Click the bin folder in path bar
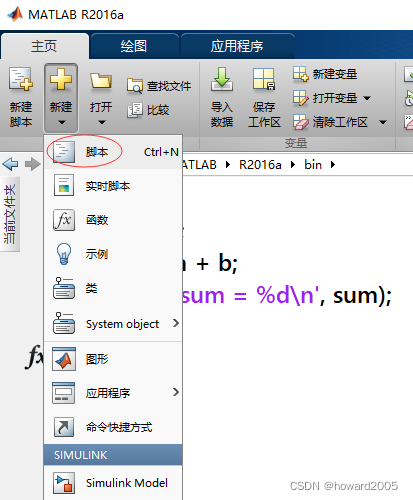Screen dimensions: 413x500 [313, 165]
